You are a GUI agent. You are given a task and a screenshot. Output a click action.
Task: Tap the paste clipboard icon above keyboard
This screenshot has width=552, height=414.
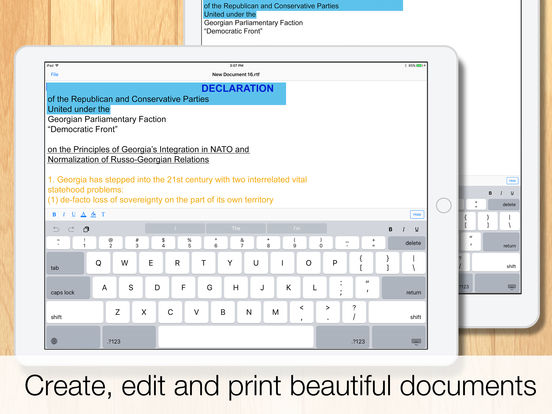86,230
